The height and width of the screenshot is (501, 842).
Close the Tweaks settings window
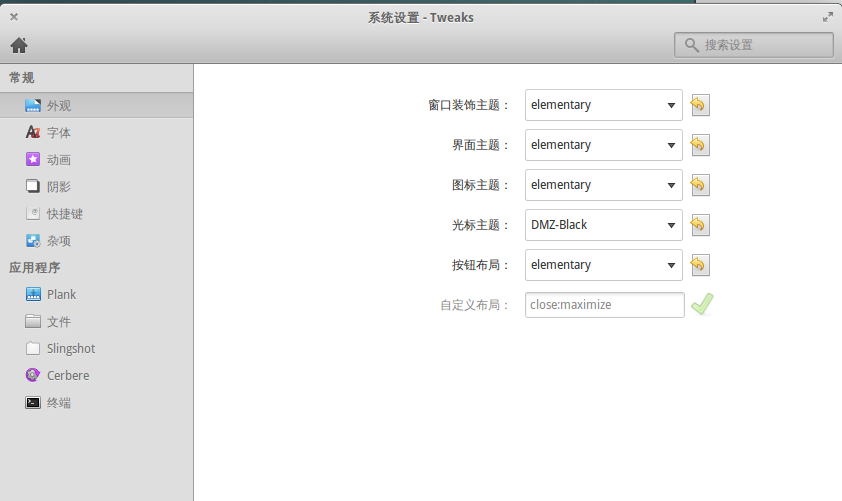click(14, 17)
